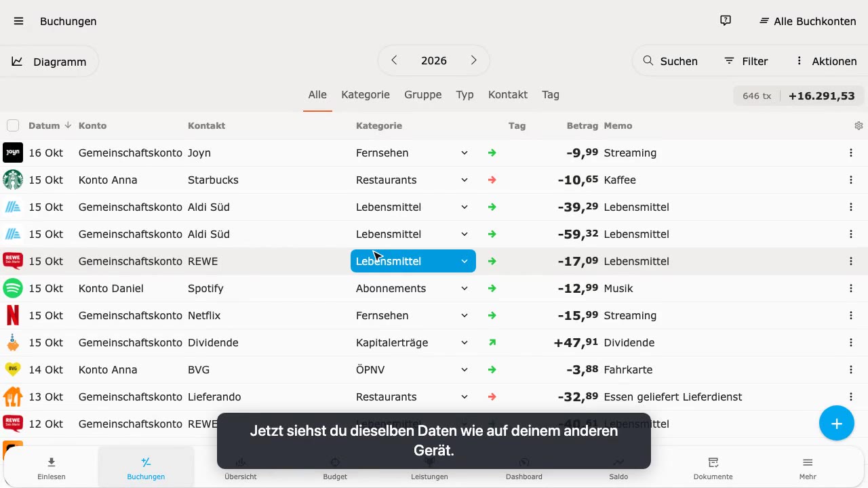
Task: Open highlighted Lebensmittel dropdown in REWE row
Action: click(413, 262)
